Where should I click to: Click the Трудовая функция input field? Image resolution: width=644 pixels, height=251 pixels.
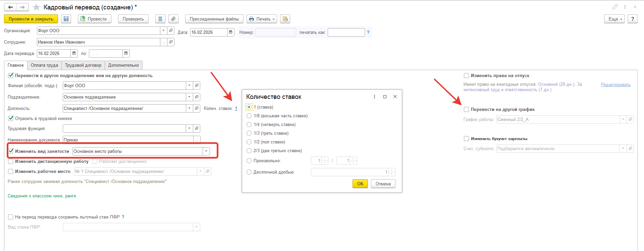pos(124,128)
